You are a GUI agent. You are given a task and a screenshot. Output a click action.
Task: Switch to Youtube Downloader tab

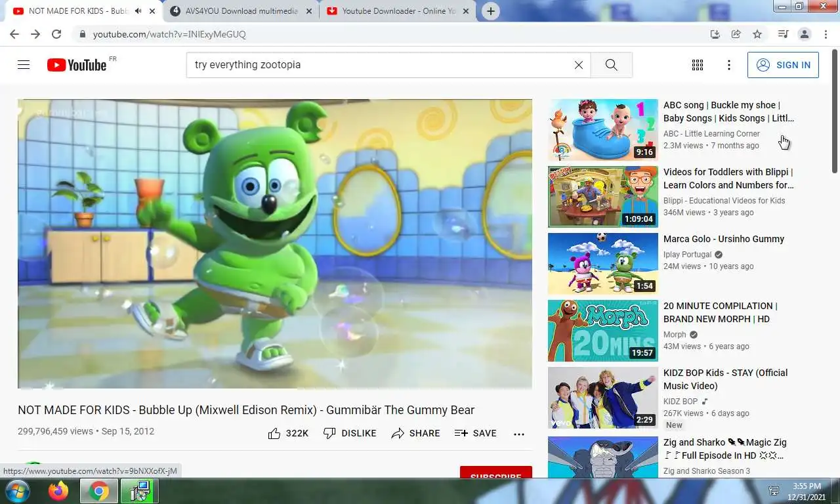pos(399,11)
